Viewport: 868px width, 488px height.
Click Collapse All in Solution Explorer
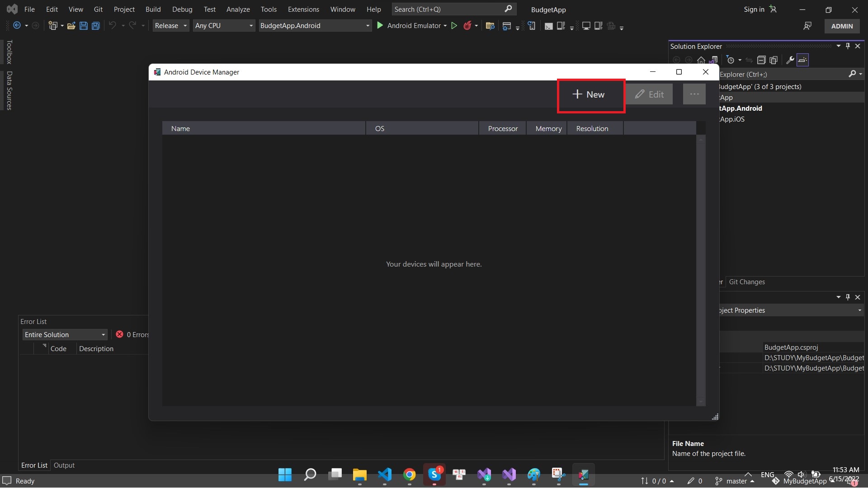click(761, 60)
